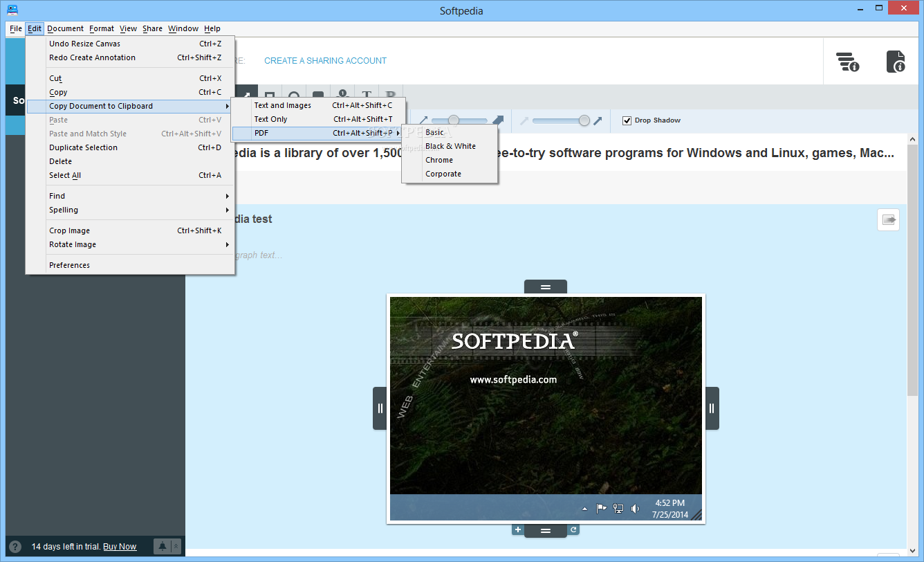Choose Delete from Edit menu

(x=130, y=161)
